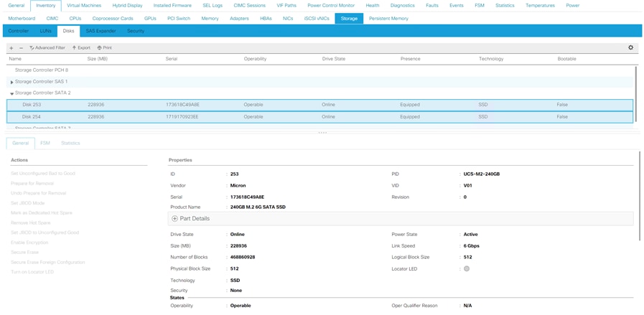This screenshot has height=315, width=644.
Task: Open the Virtual Machines tab
Action: (84, 6)
